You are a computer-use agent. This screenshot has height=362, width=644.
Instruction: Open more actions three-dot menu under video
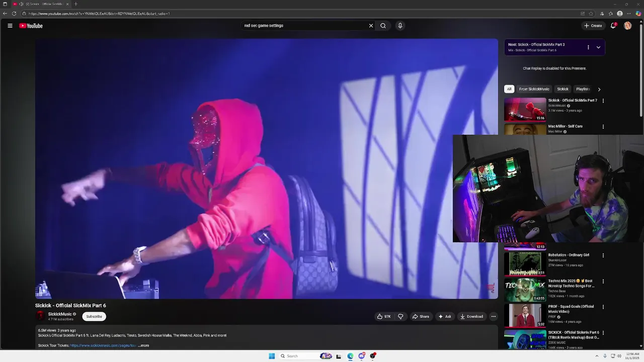coord(494,316)
